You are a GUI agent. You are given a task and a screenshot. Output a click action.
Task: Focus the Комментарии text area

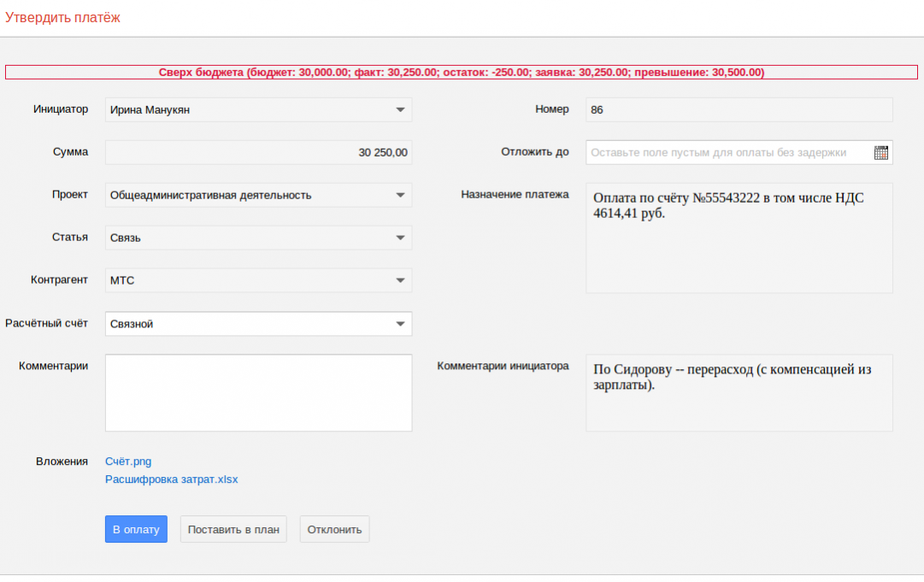point(258,393)
